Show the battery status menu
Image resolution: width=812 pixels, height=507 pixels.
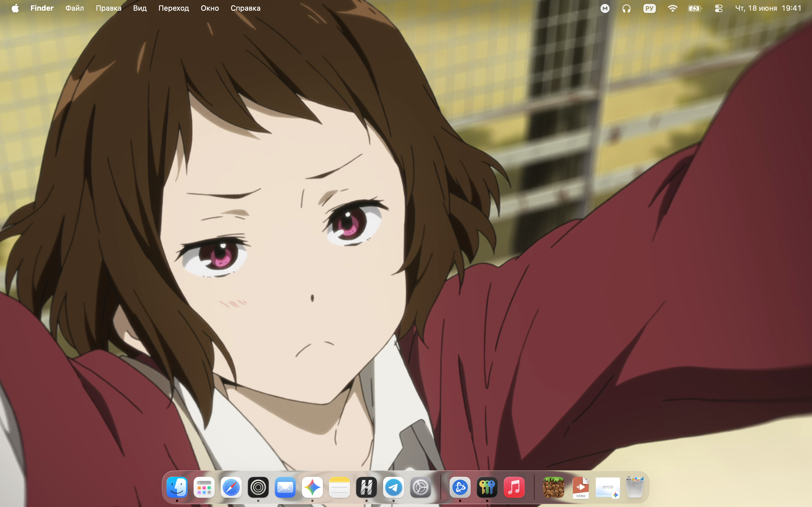click(695, 8)
